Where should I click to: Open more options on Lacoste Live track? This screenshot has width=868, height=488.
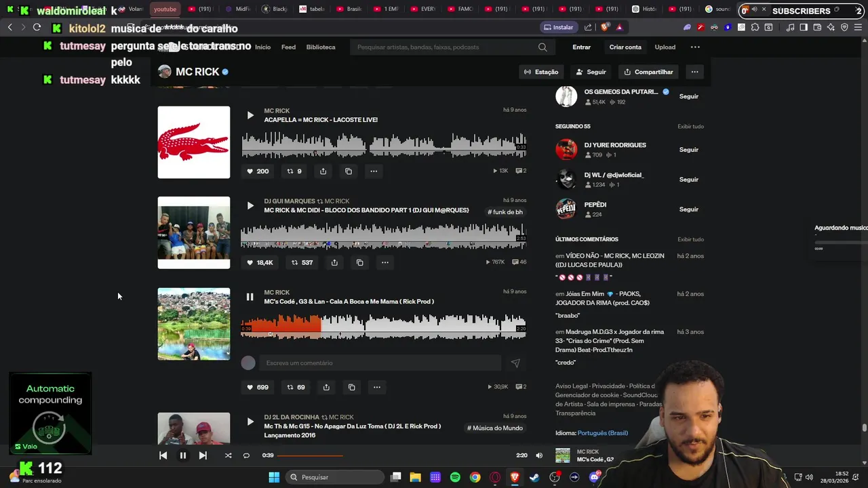374,171
